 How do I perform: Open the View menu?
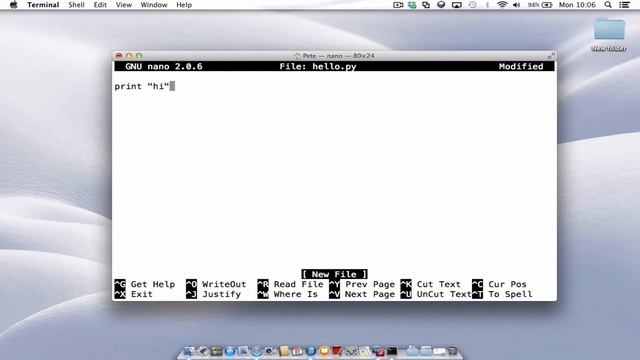(x=124, y=5)
